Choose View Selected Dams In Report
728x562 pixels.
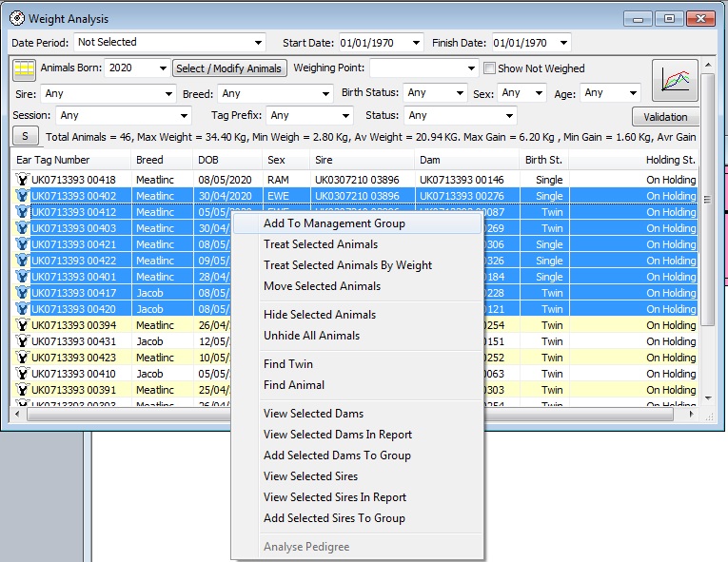coord(358,434)
